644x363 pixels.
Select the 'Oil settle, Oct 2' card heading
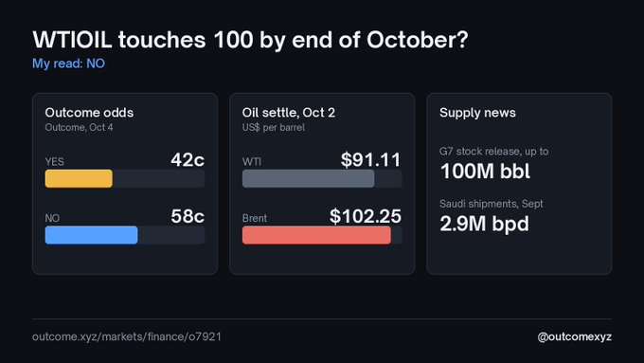pos(288,113)
